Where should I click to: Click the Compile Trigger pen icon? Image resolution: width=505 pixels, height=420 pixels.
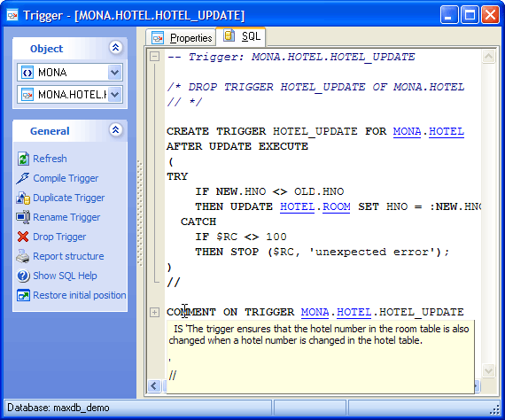[23, 178]
